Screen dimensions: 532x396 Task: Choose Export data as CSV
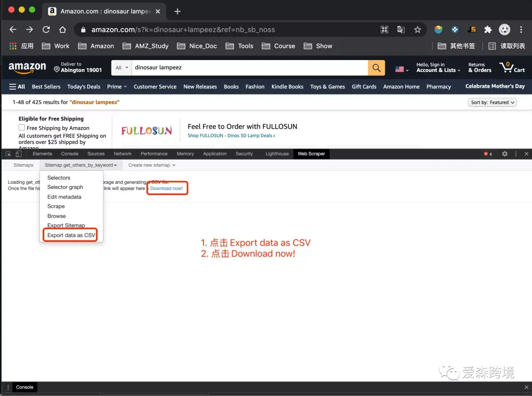(71, 235)
